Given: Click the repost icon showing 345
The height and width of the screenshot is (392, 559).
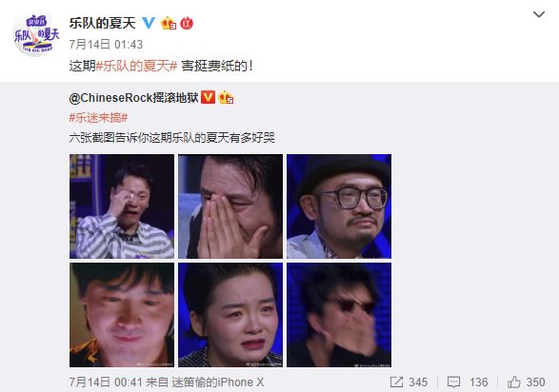Looking at the screenshot, I should (x=396, y=382).
